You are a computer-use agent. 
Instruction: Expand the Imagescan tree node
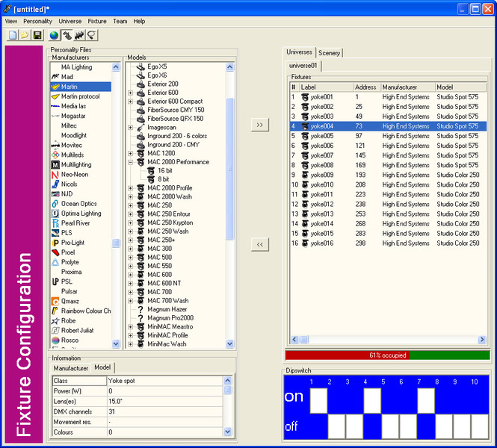pos(130,127)
